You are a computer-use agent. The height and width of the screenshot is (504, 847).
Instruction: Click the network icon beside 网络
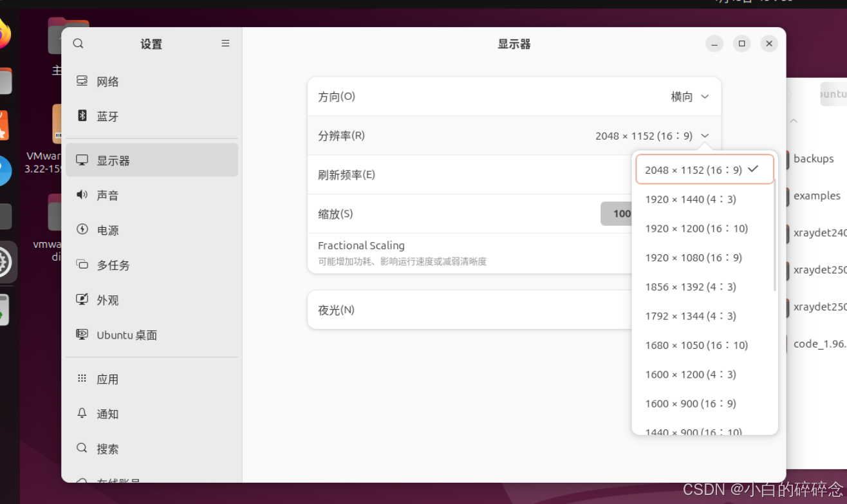point(82,80)
